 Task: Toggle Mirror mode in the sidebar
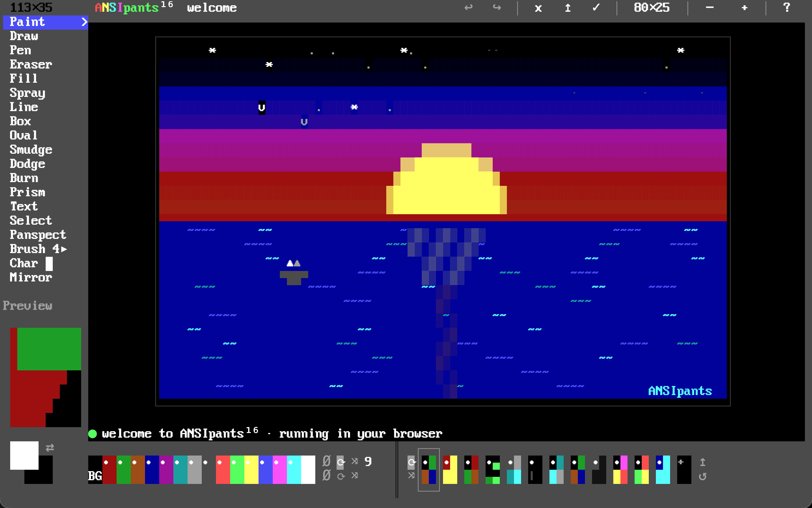31,277
